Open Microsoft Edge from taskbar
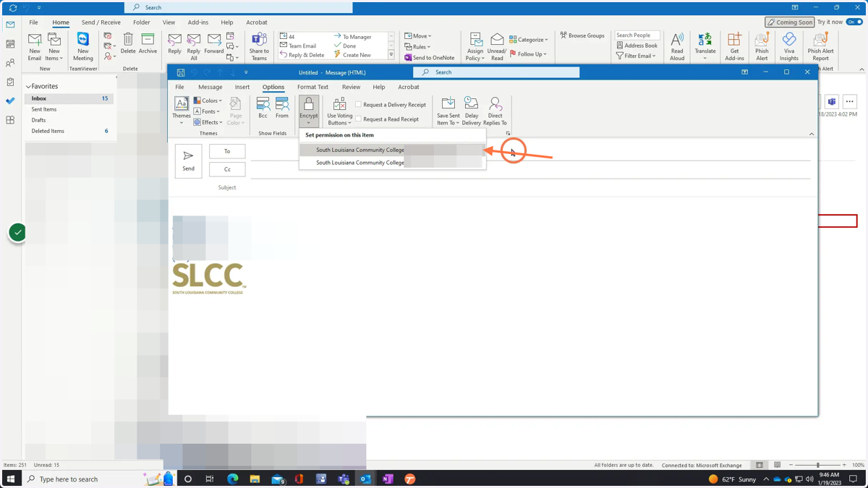This screenshot has width=868, height=488. point(233,479)
